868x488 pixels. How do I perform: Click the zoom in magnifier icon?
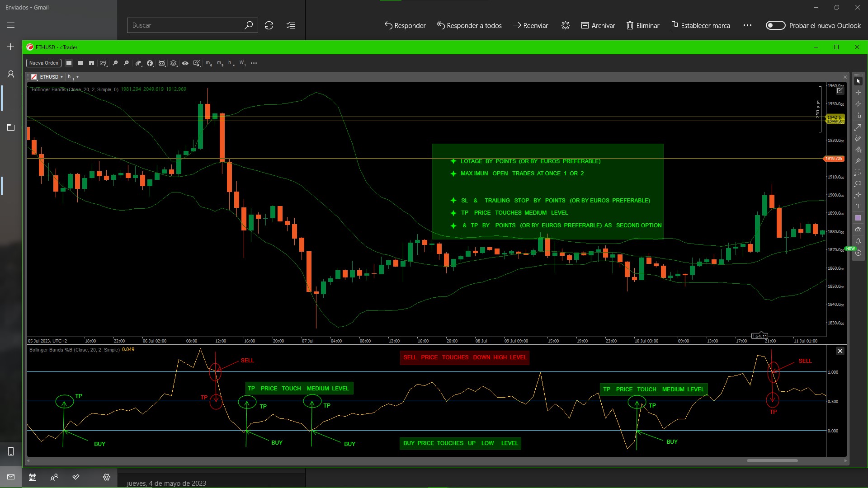(x=126, y=63)
